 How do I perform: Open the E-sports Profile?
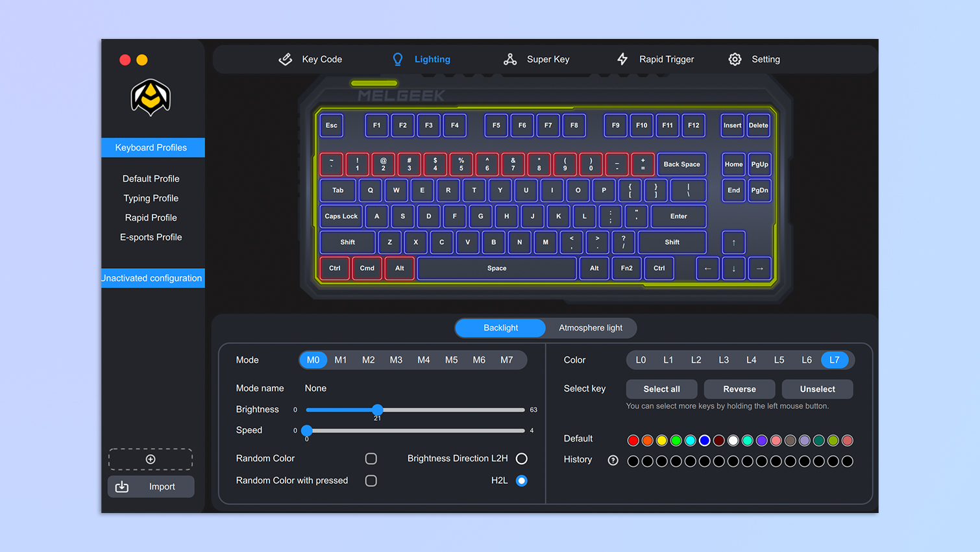coord(151,237)
